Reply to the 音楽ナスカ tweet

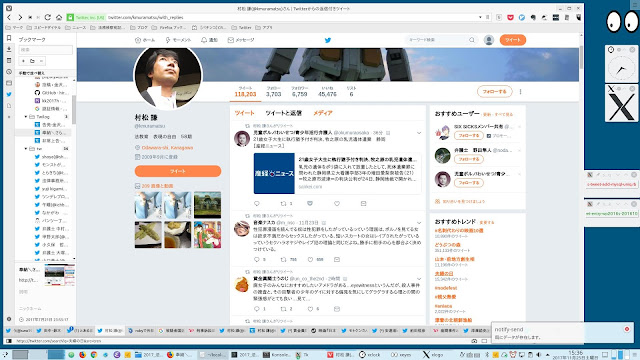click(x=257, y=260)
